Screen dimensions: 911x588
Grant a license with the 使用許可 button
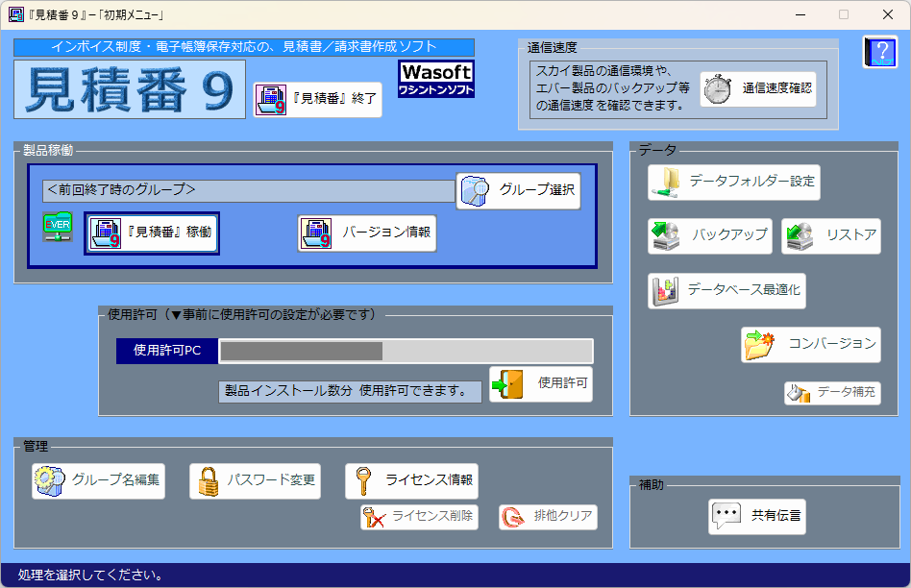point(540,383)
